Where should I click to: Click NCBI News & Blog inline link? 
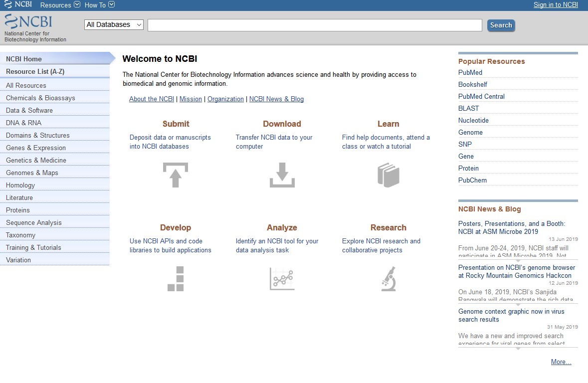pos(276,99)
